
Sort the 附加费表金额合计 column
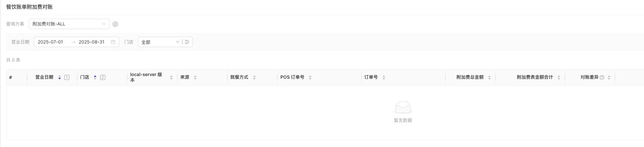click(559, 77)
